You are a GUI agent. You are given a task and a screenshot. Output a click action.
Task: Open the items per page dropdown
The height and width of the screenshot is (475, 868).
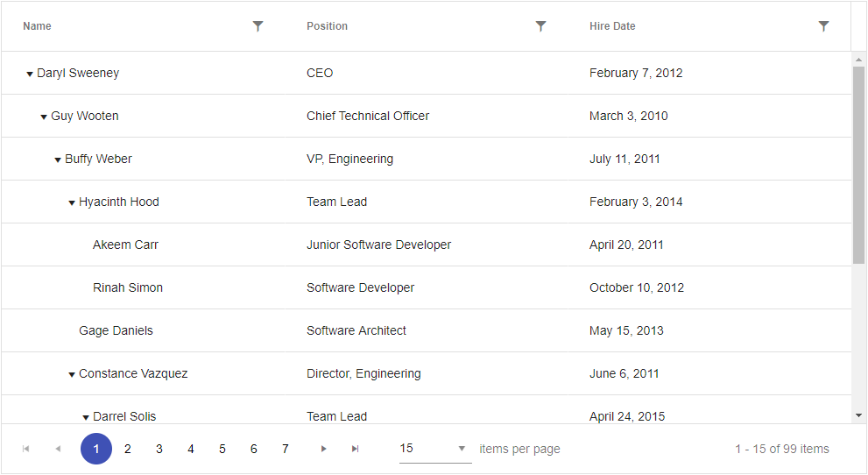coord(434,449)
